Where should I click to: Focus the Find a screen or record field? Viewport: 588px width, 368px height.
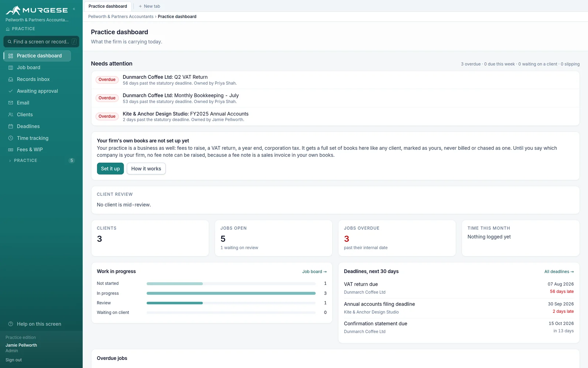coord(41,42)
